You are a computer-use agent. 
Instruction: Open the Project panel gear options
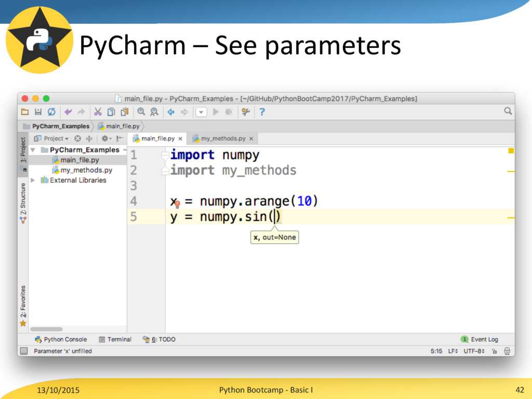(x=106, y=138)
